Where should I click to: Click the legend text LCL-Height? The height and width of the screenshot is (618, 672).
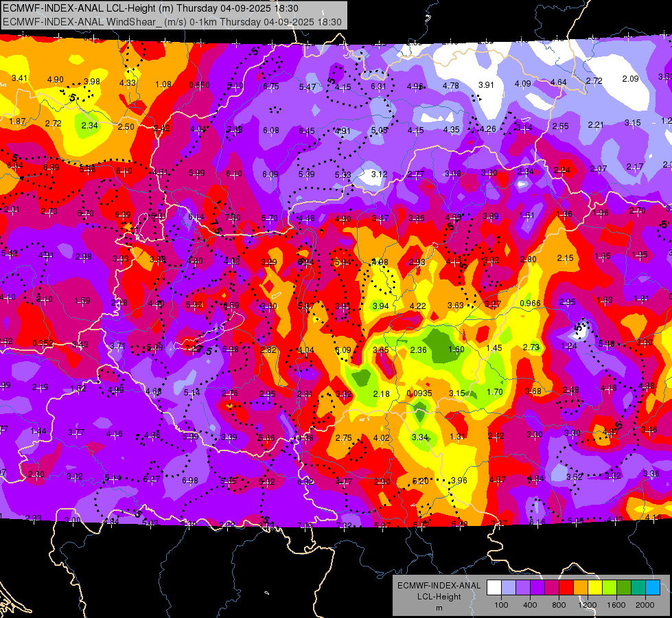click(x=439, y=597)
